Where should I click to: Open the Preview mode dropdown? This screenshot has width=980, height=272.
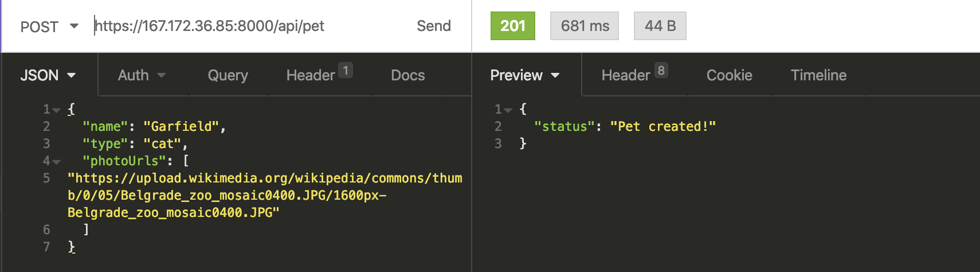pyautogui.click(x=525, y=75)
